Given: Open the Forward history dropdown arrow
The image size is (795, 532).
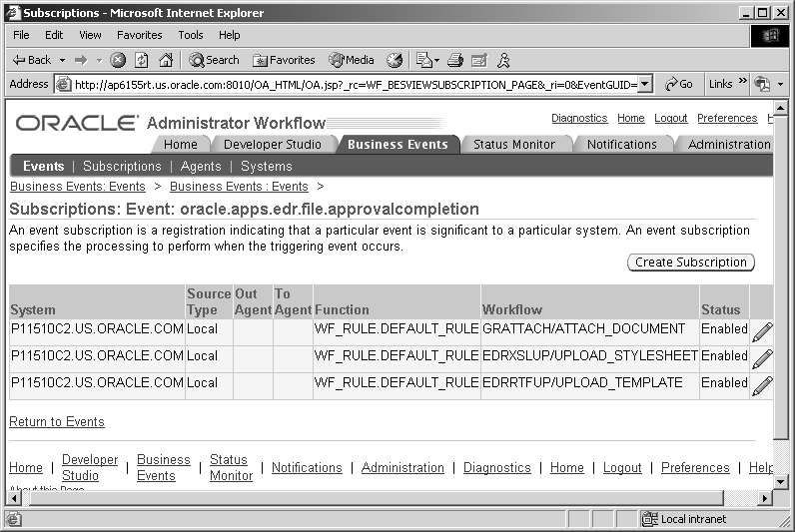Looking at the screenshot, I should tap(100, 61).
